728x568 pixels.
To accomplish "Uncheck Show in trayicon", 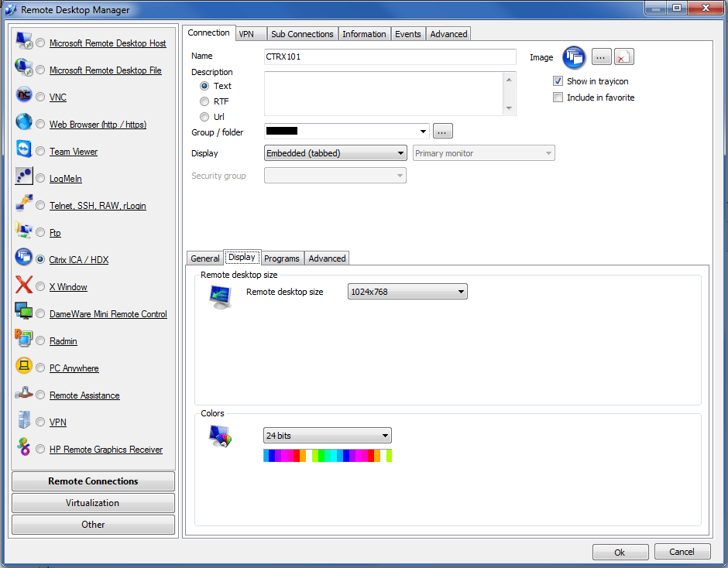I will click(558, 81).
